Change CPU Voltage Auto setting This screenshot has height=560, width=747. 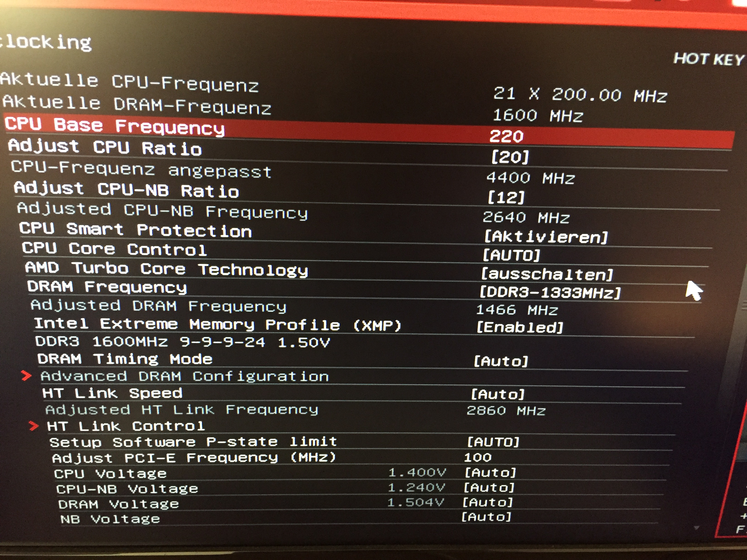(x=490, y=473)
